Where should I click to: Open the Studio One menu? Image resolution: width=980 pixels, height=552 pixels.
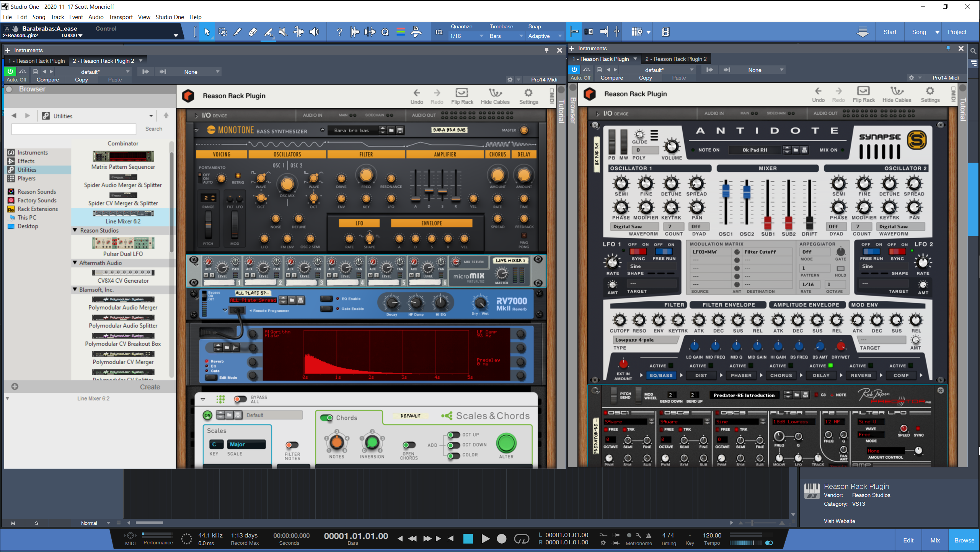coord(170,17)
